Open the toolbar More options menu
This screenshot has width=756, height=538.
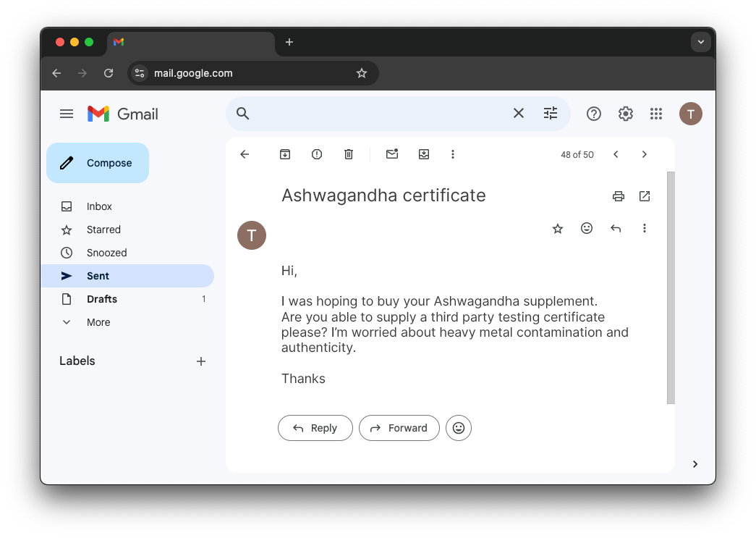click(452, 154)
